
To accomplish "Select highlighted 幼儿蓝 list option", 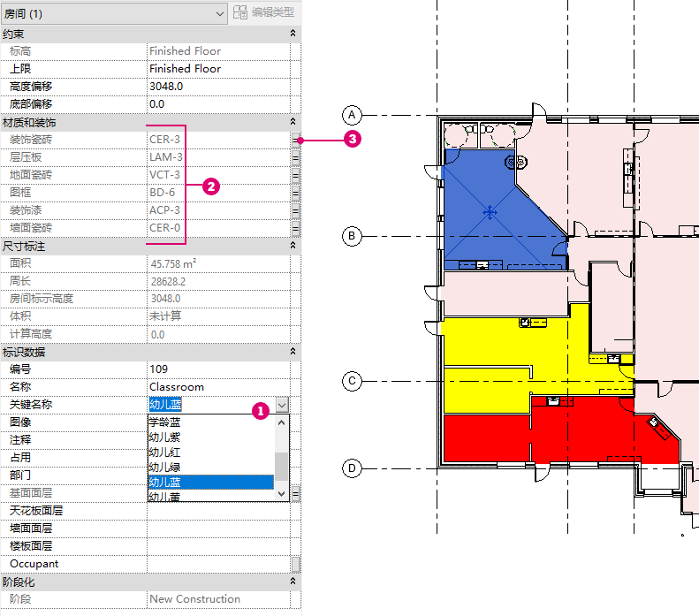I will tap(211, 483).
